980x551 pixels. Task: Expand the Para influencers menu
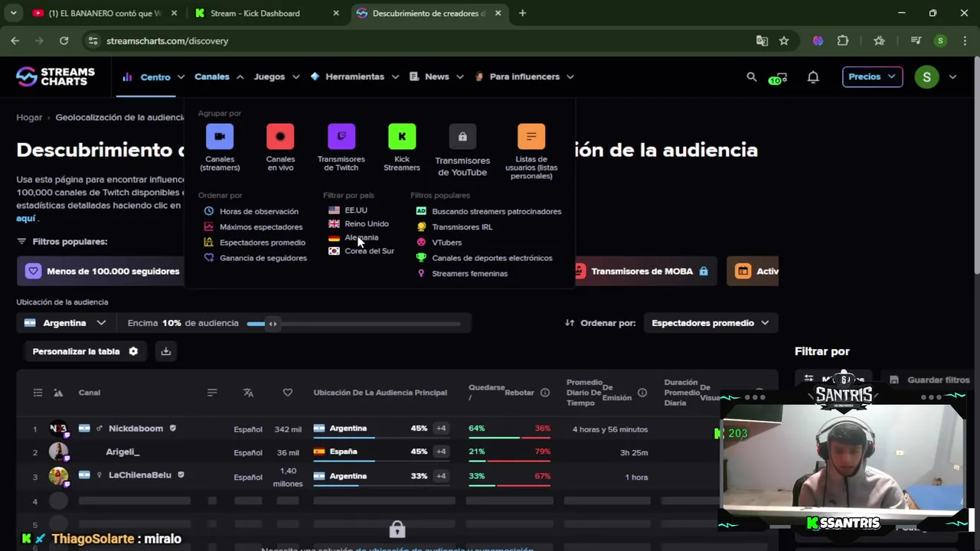(x=524, y=77)
